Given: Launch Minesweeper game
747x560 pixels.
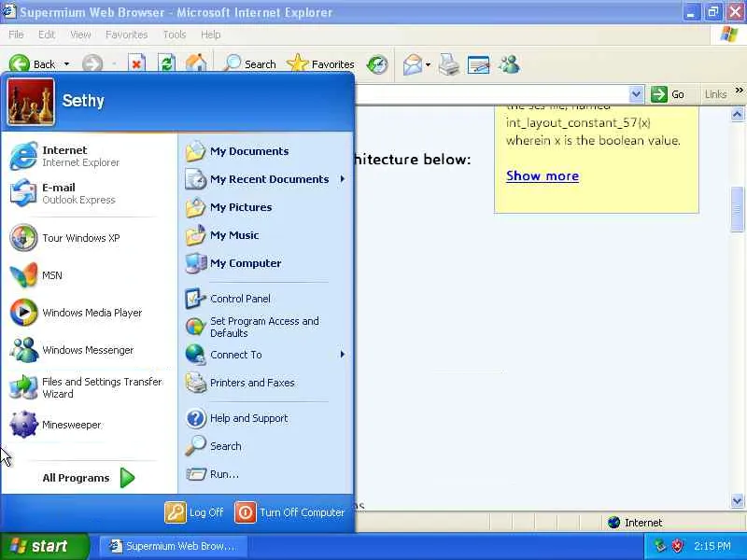Looking at the screenshot, I should 89,425.
